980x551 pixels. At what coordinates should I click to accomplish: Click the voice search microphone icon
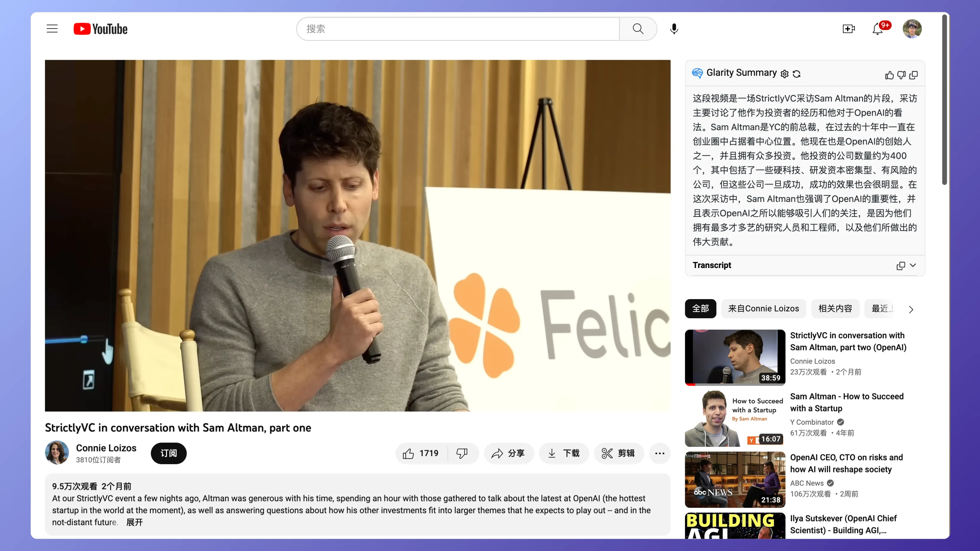point(674,29)
